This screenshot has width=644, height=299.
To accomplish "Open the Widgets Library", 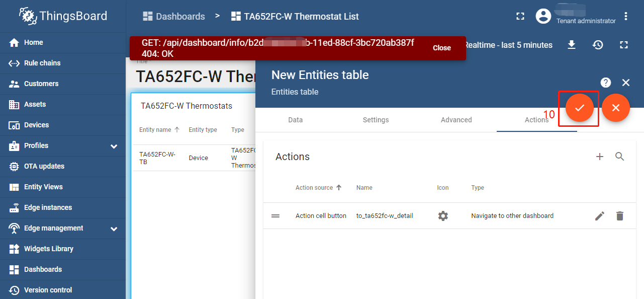I will click(x=63, y=249).
